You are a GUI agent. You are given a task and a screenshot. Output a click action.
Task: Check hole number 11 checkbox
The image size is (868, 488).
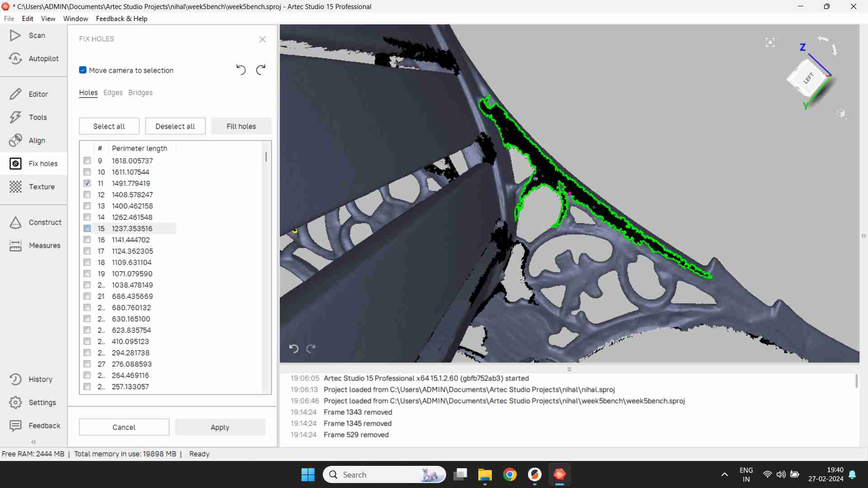click(x=87, y=183)
